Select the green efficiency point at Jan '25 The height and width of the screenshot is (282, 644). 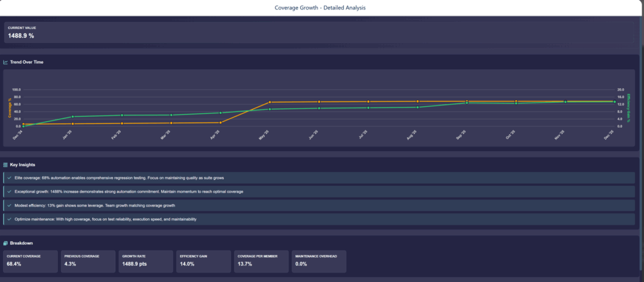(x=73, y=116)
